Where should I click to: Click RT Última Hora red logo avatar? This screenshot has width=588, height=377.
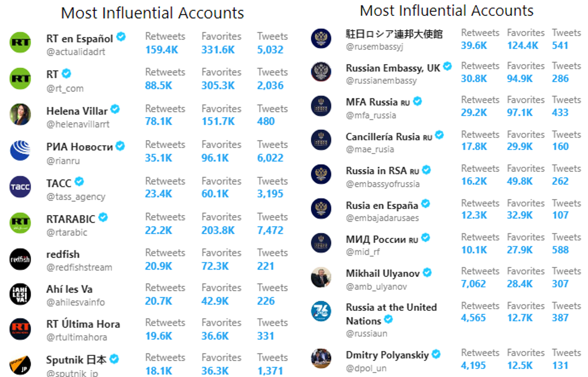[x=20, y=329]
